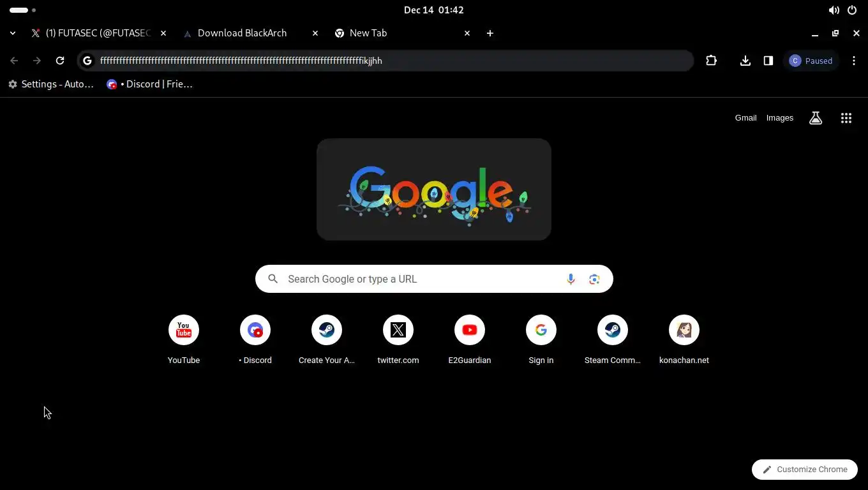Screen dimensions: 868x490
Task: Switch to the FUTASEC tab
Action: (x=98, y=33)
